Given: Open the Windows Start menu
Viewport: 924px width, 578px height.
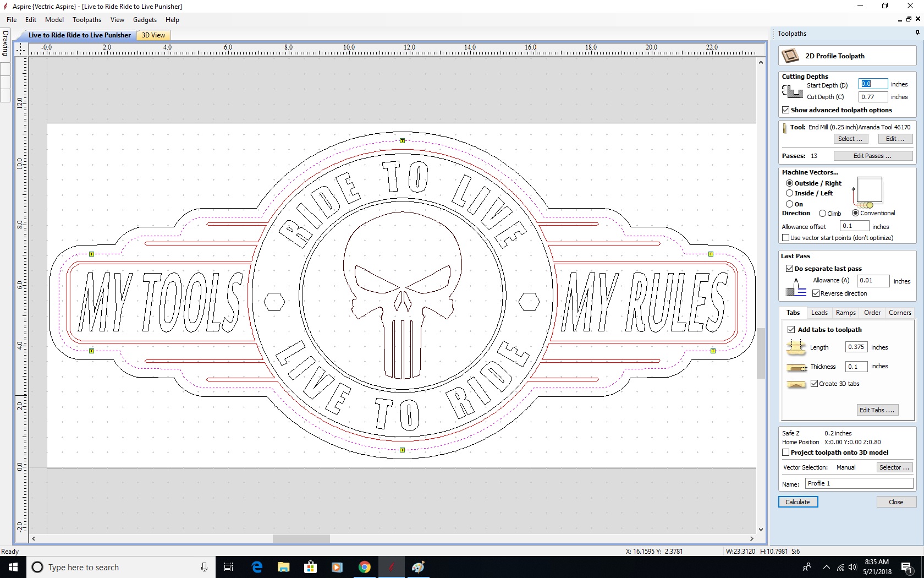Looking at the screenshot, I should (13, 567).
